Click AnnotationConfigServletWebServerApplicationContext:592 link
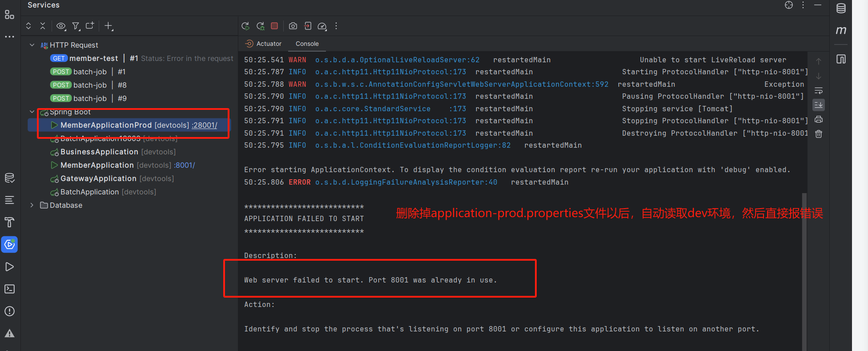Viewport: 868px width, 351px height. tap(462, 84)
